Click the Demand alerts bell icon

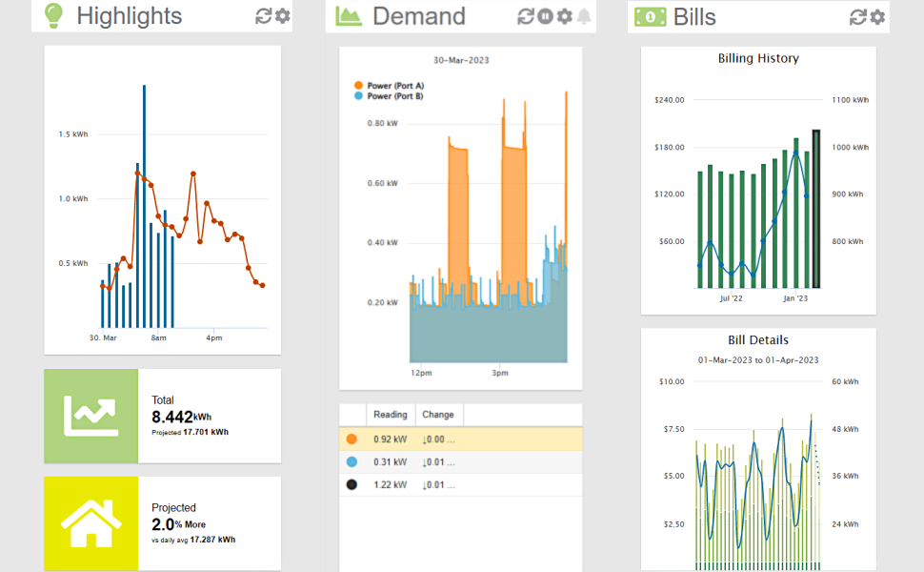583,16
